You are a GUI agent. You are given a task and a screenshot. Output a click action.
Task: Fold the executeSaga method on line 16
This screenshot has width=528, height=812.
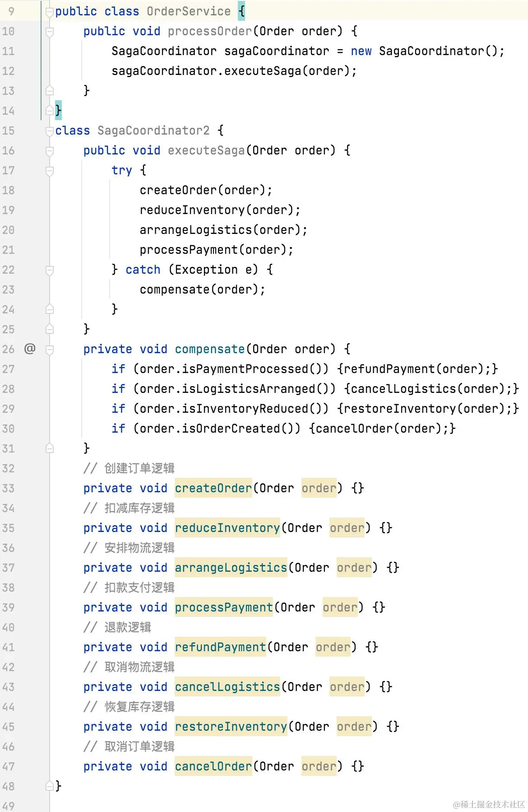pos(50,151)
